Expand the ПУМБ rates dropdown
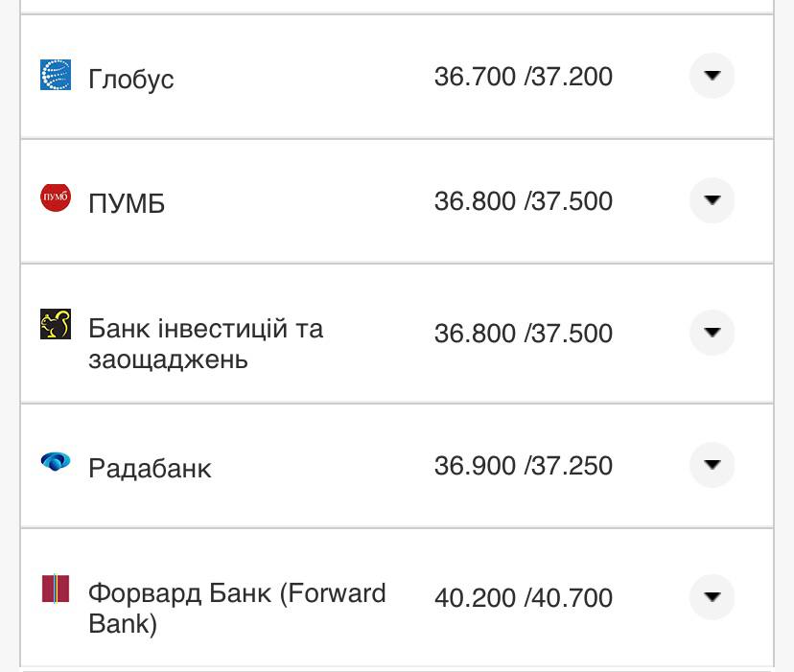794x672 pixels. [x=712, y=197]
